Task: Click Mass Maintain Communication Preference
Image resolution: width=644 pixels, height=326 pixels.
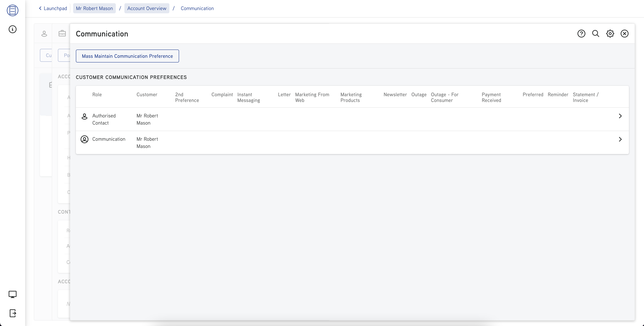Action: click(127, 56)
